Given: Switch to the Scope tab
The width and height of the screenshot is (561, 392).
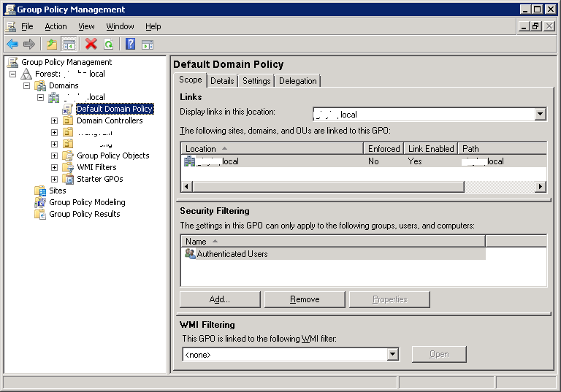Looking at the screenshot, I should pos(191,80).
